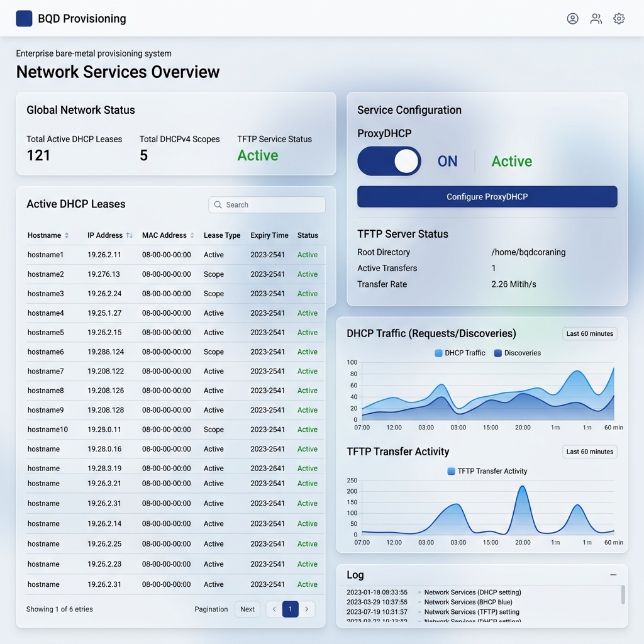Open DHCP Traffic Last 60 minutes selector
Image resolution: width=644 pixels, height=644 pixels.
click(589, 333)
